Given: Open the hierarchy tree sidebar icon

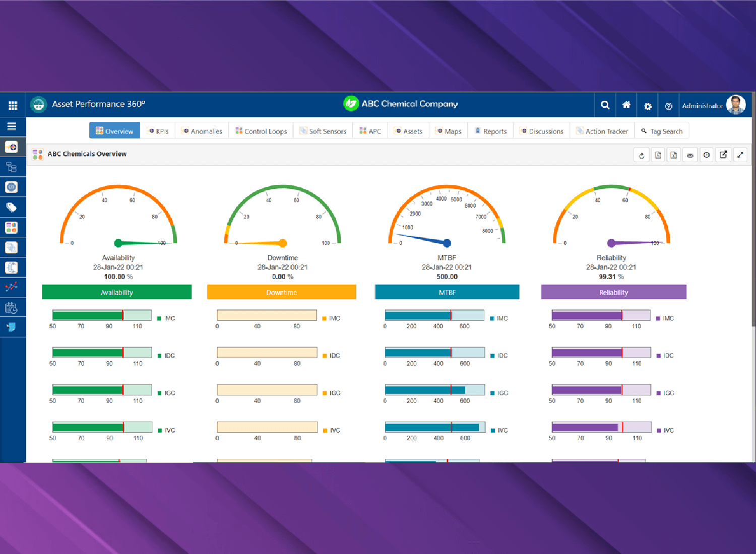Looking at the screenshot, I should (12, 167).
